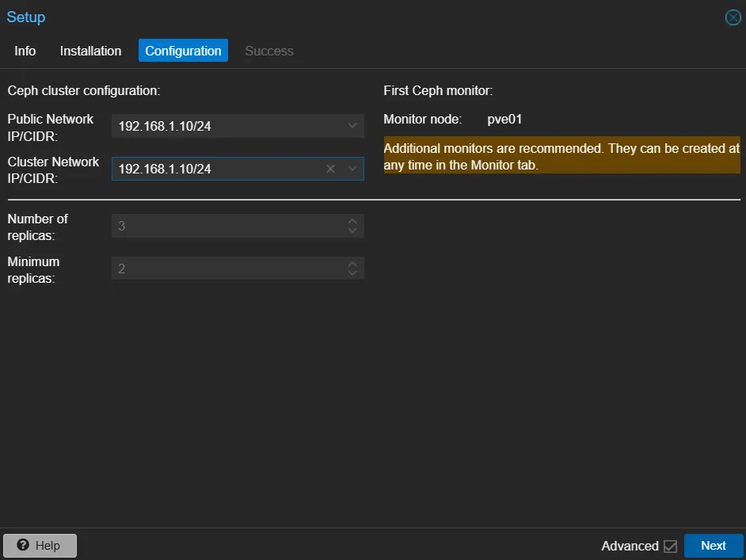Expand Public Network IP/CIDR dropdown arrow
Screen dimensions: 746x560
coord(352,126)
